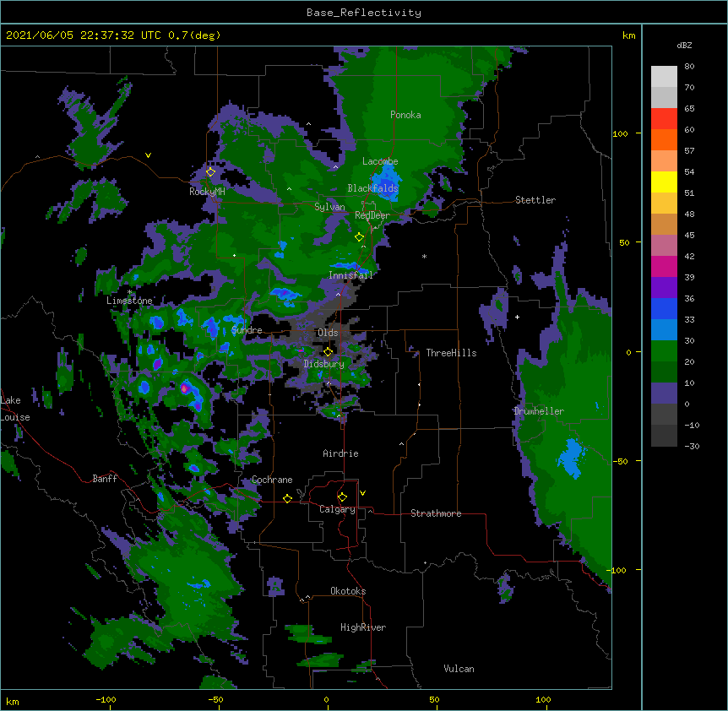Pick the light blue 33-30 dBZ swatch

(664, 330)
